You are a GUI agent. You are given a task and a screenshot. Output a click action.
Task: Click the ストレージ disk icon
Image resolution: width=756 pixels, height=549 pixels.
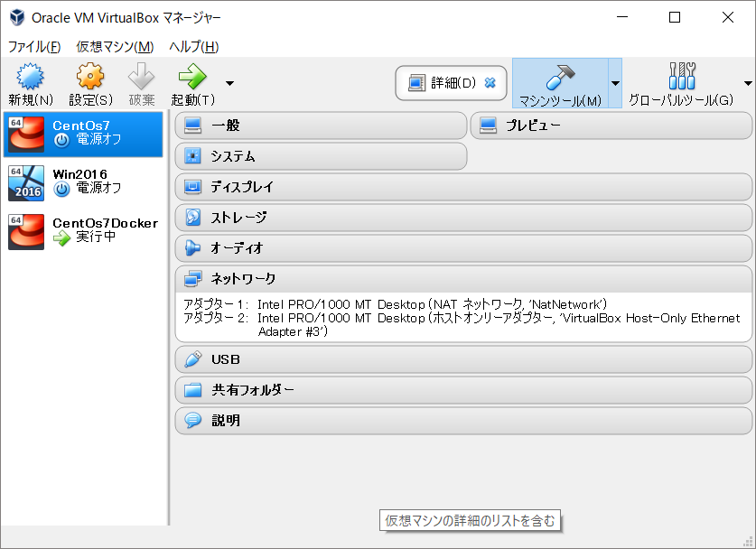click(193, 218)
